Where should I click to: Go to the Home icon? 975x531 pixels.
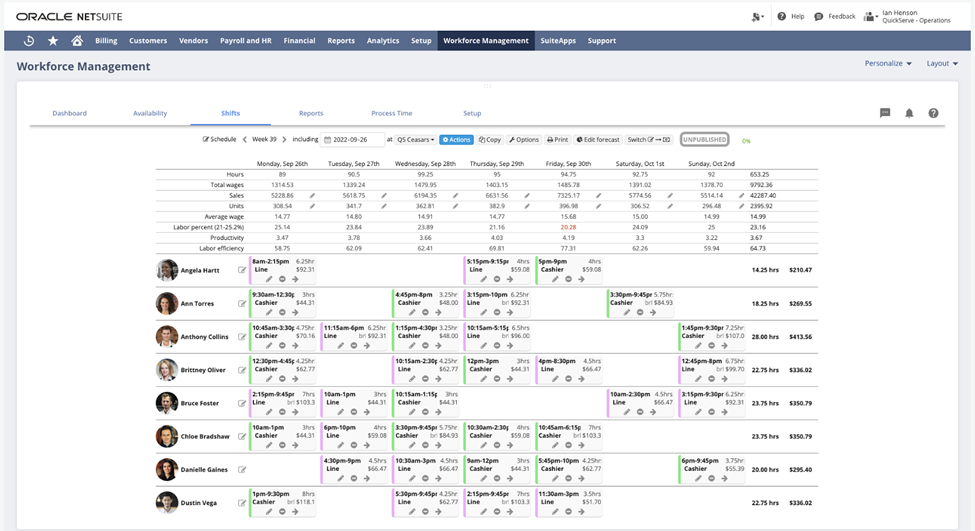[x=77, y=41]
